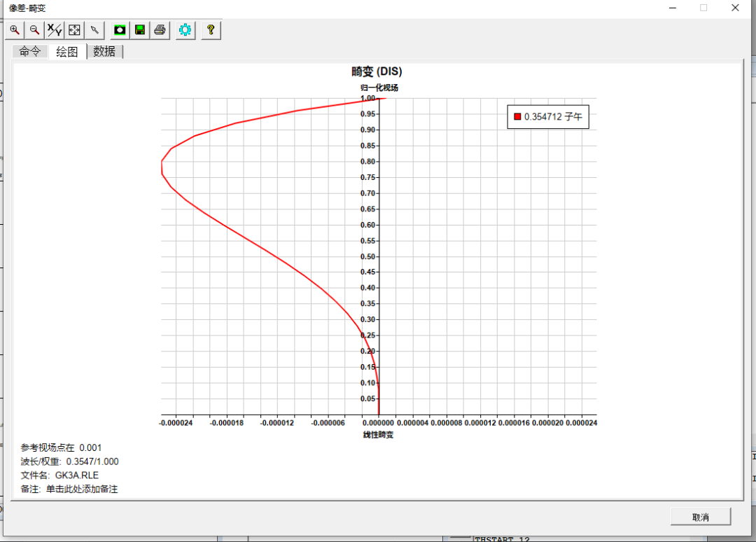The width and height of the screenshot is (756, 542).
Task: Click the green floppy save icon
Action: pos(140,30)
